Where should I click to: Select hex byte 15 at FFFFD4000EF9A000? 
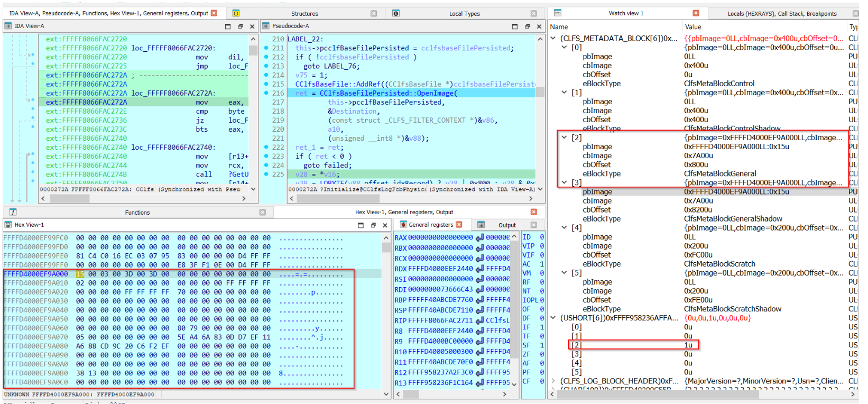80,274
